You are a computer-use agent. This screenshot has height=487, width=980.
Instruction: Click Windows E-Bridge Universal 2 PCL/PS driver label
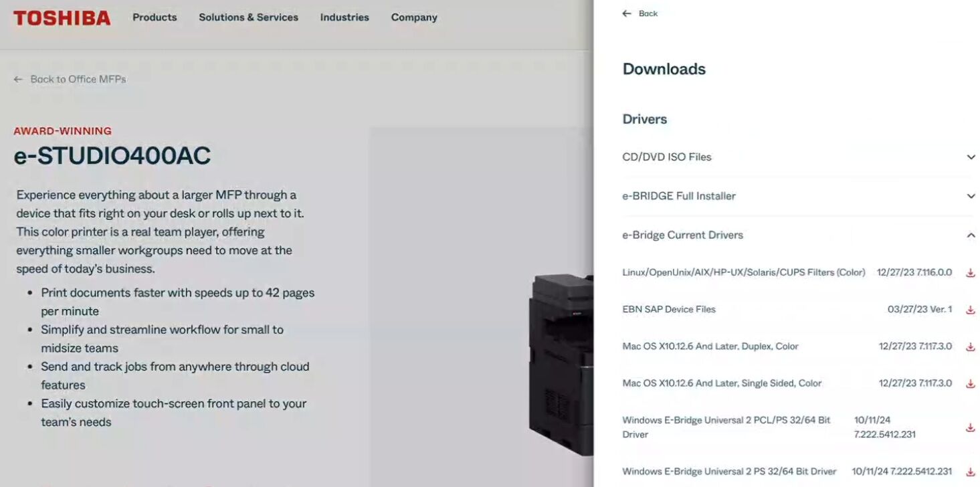pyautogui.click(x=726, y=427)
